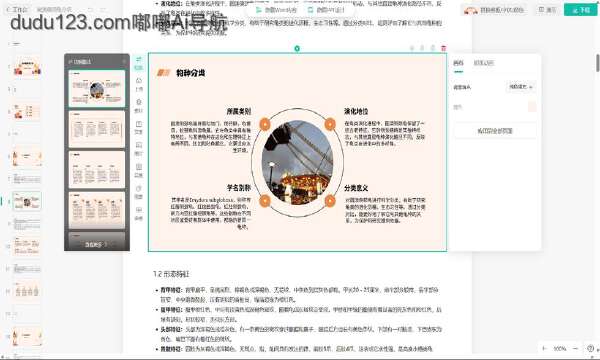Expand more layouts at panel bottom
The image size is (600, 360).
tap(96, 244)
